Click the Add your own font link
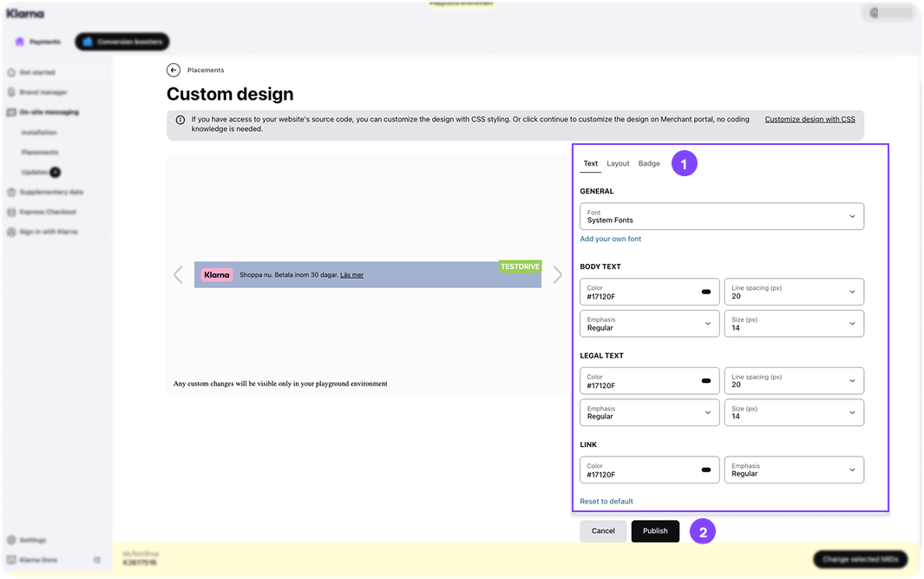Viewport: 924px width, 579px height. coord(610,239)
